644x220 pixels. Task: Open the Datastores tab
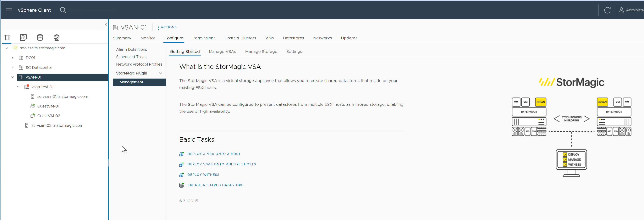coord(294,38)
